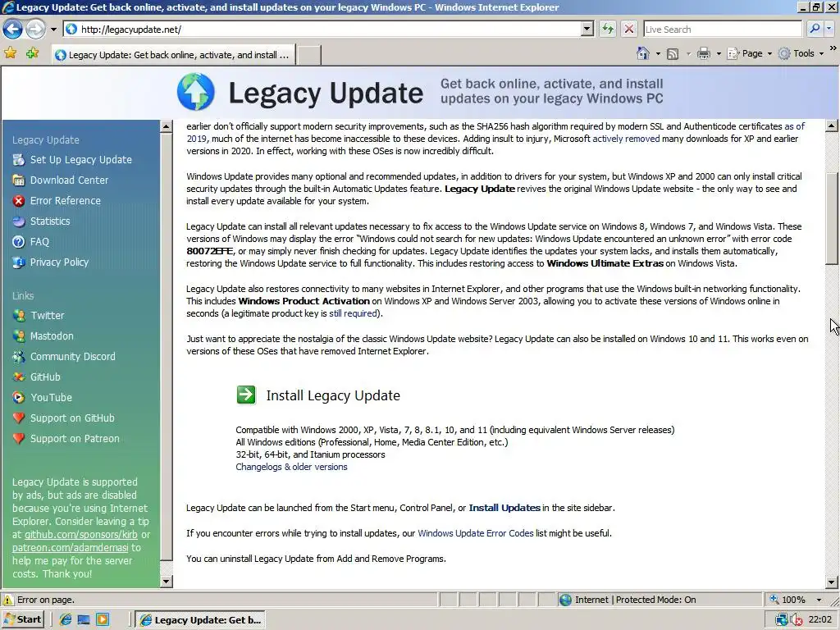This screenshot has width=840, height=630.
Task: Click the 22:02 taskbar clock
Action: 820,620
